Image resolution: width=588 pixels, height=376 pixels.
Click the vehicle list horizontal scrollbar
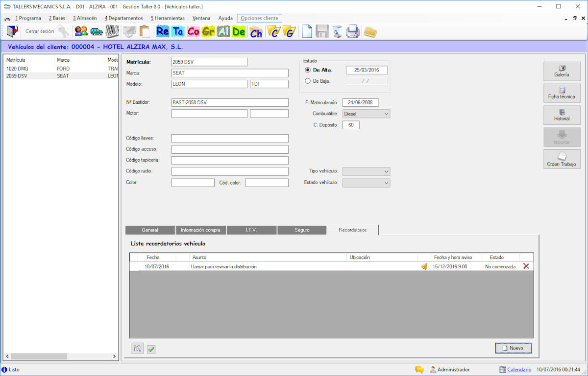[61, 356]
